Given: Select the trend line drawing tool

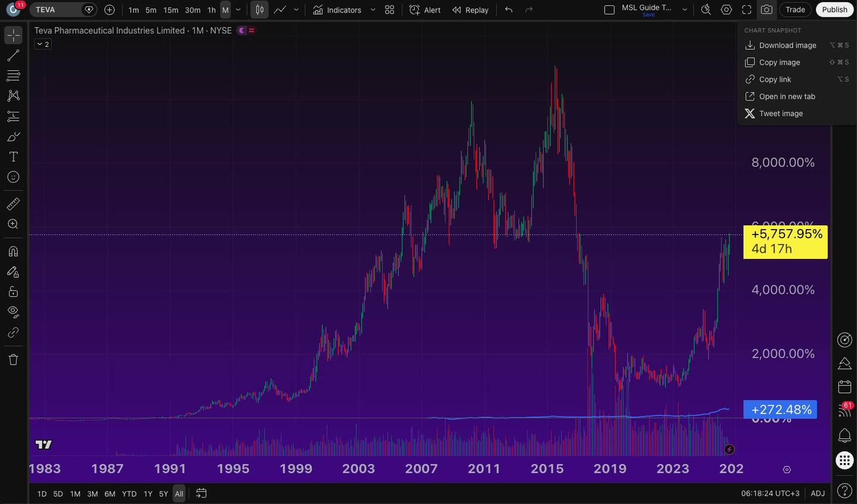Looking at the screenshot, I should (x=13, y=55).
